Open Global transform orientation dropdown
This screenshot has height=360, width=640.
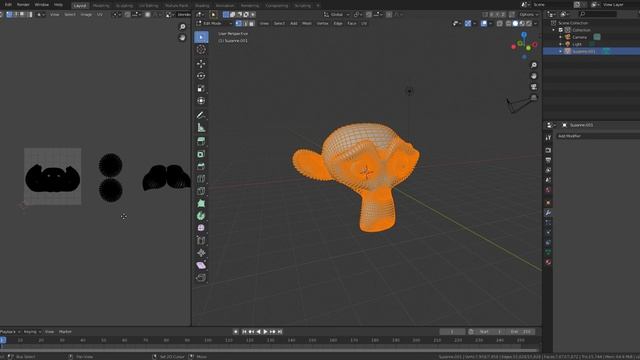pyautogui.click(x=337, y=14)
